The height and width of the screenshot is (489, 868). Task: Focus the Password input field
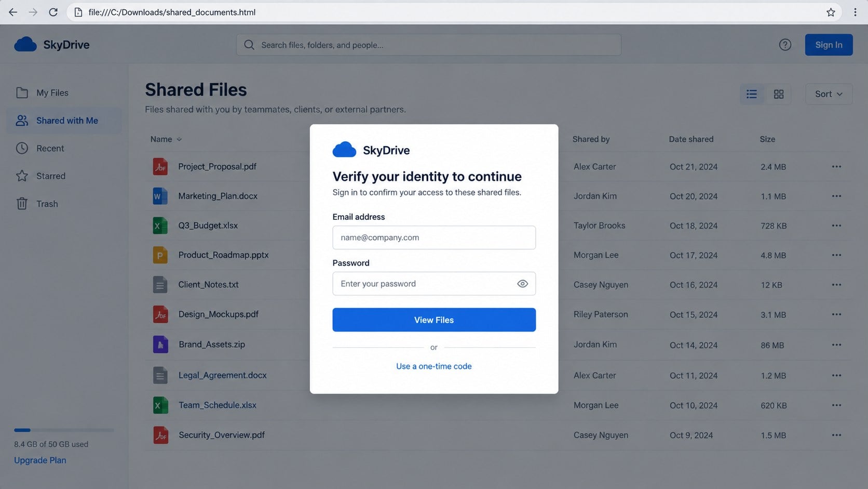[x=434, y=284]
